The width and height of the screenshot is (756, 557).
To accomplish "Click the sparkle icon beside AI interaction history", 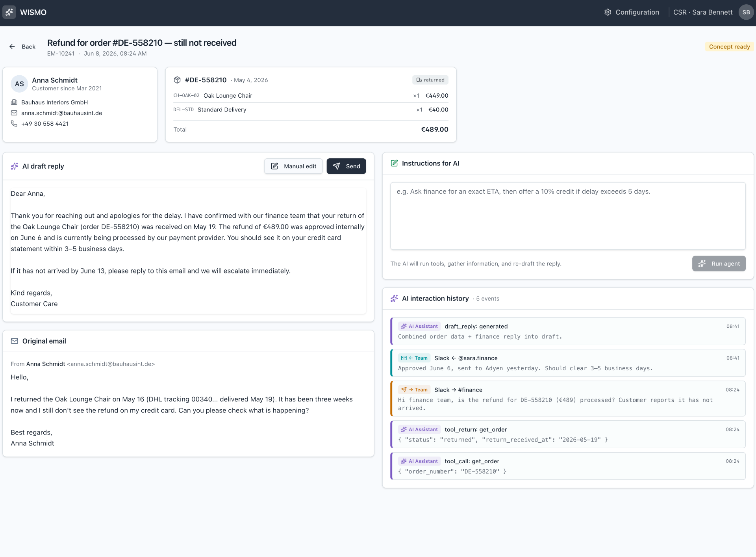I will [394, 299].
